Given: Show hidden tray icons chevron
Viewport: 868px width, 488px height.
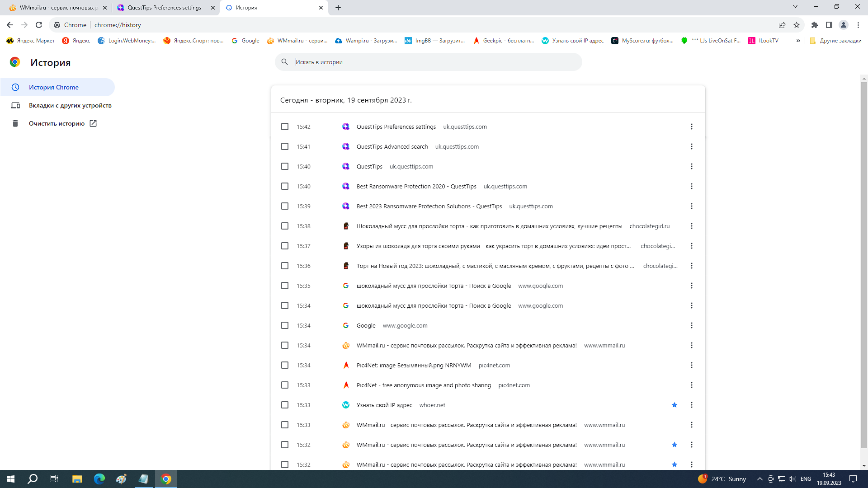Looking at the screenshot, I should (x=759, y=479).
